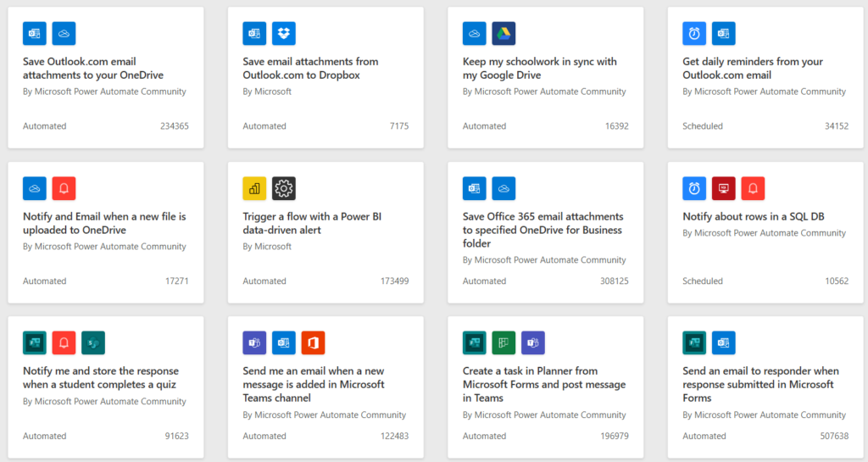
Task: Click the yellow Power BI icon
Action: coord(254,188)
